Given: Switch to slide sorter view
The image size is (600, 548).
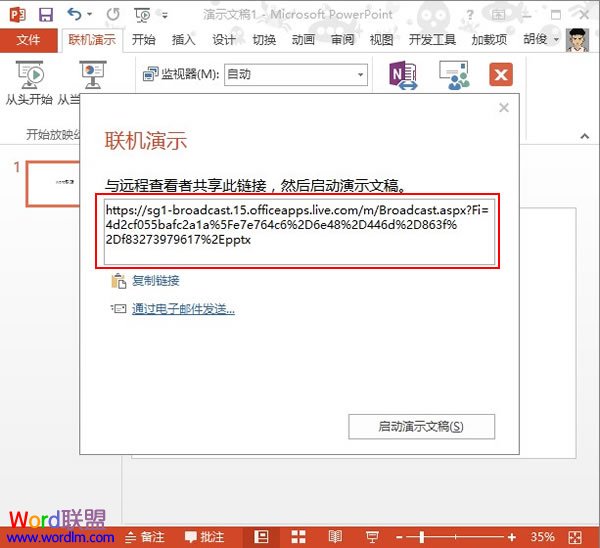Looking at the screenshot, I should [298, 537].
